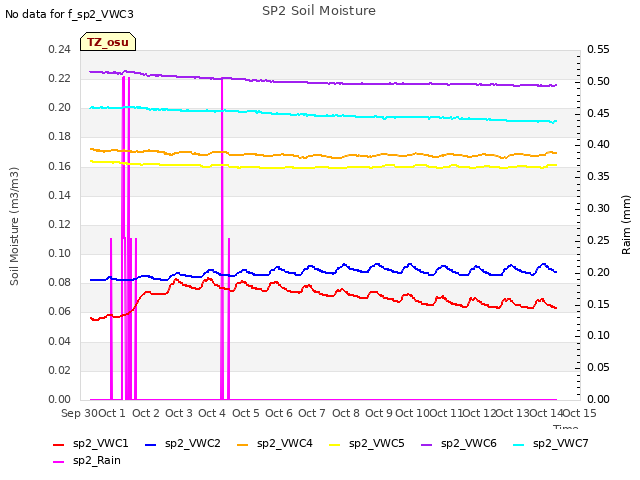Image resolution: width=640 pixels, height=480 pixels.
Task: Click the sp2_VWC2 legend entry
Action: (182, 444)
